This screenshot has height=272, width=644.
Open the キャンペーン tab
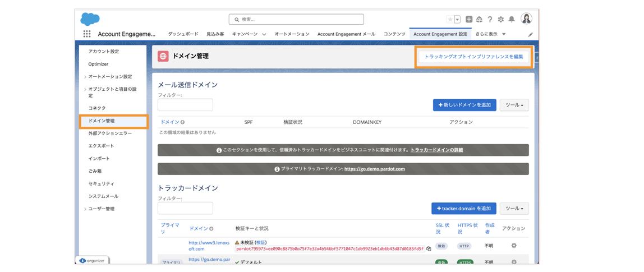click(245, 34)
